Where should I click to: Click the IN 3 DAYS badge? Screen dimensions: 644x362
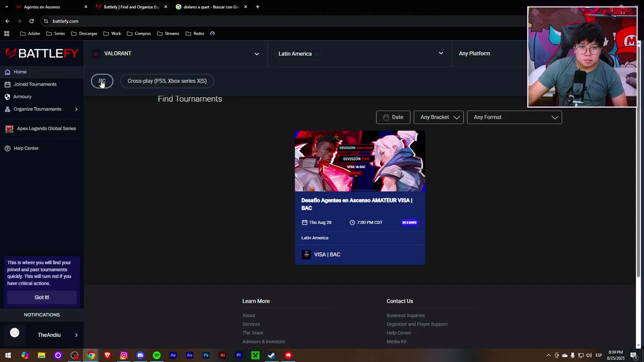pyautogui.click(x=409, y=222)
